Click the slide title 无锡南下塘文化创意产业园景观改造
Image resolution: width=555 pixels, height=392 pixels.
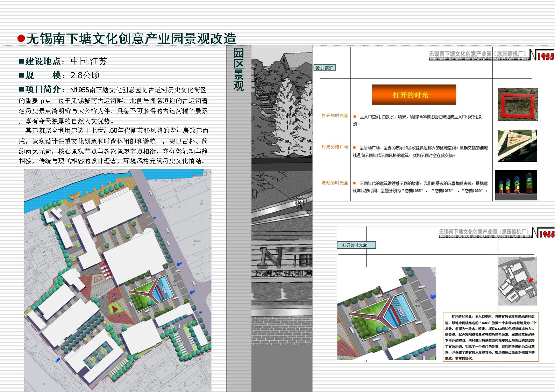click(131, 38)
